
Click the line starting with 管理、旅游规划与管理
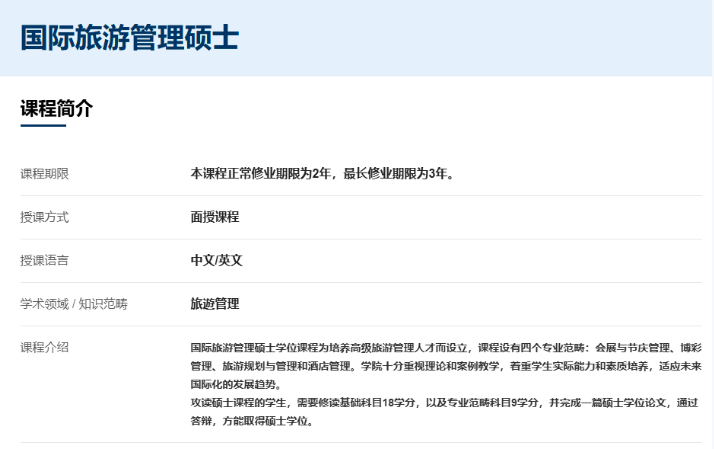coord(446,366)
